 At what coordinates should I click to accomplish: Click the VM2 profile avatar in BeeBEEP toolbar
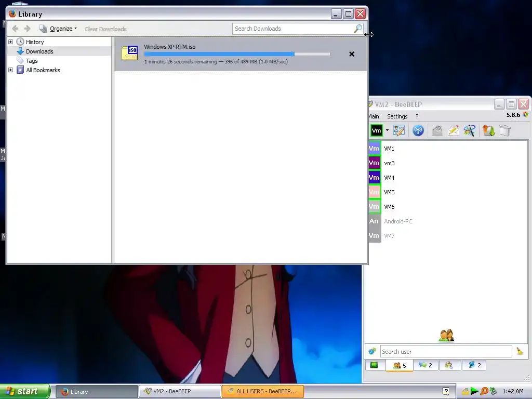[376, 130]
